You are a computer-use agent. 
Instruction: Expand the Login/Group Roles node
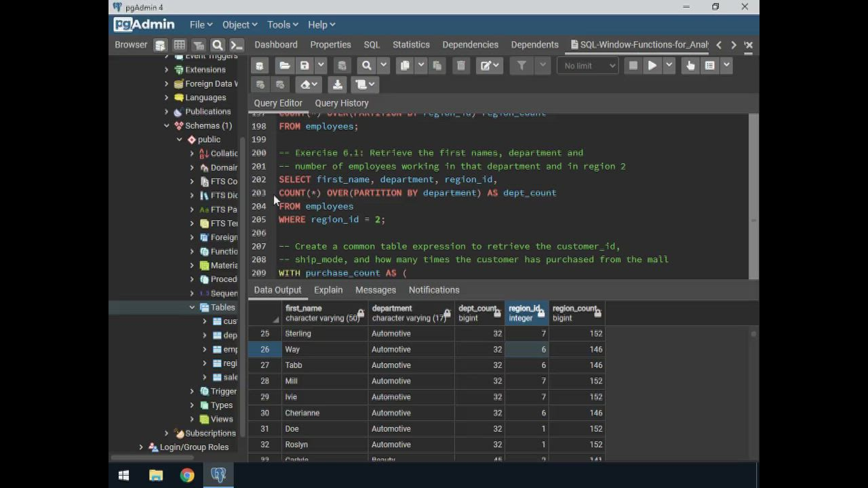[141, 447]
